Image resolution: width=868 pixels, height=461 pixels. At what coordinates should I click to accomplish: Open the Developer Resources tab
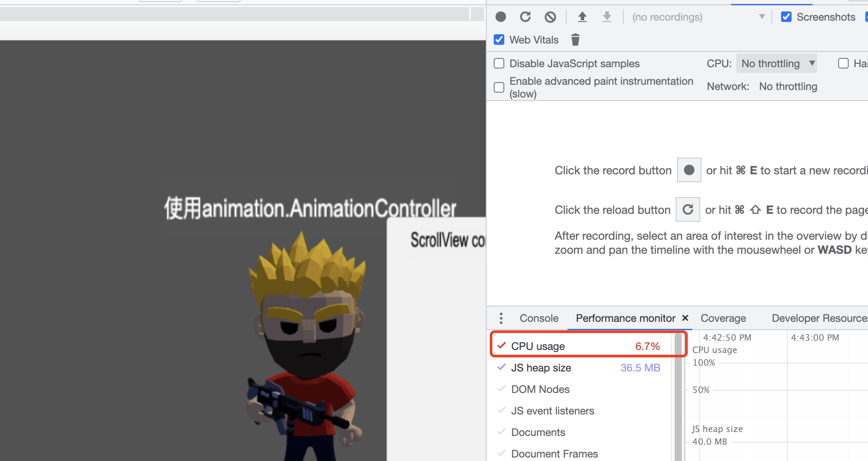click(x=820, y=318)
